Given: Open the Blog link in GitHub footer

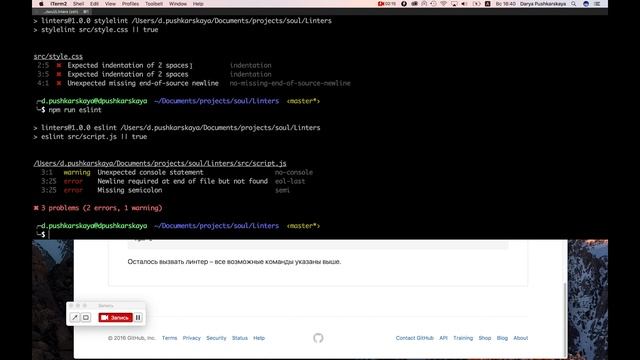Looking at the screenshot, I should tap(502, 338).
